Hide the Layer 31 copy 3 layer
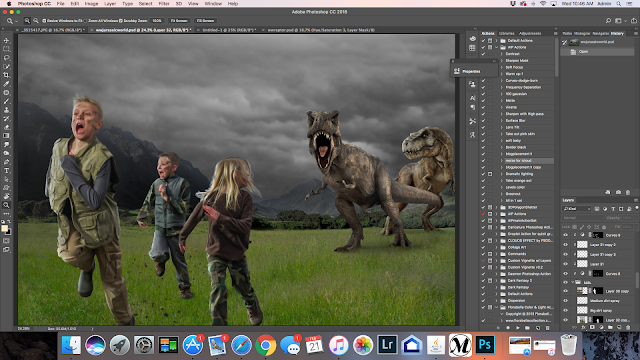Image resolution: width=640 pixels, height=360 pixels. (566, 254)
